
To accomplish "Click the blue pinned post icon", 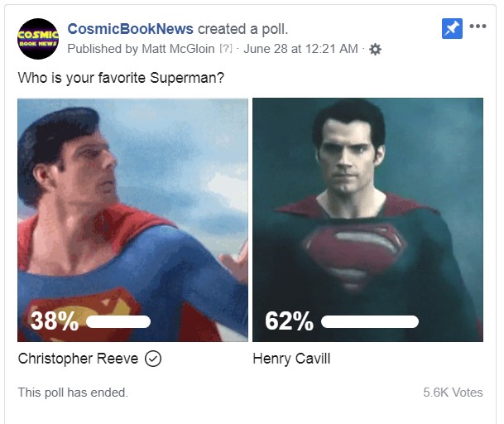I will click(x=452, y=29).
